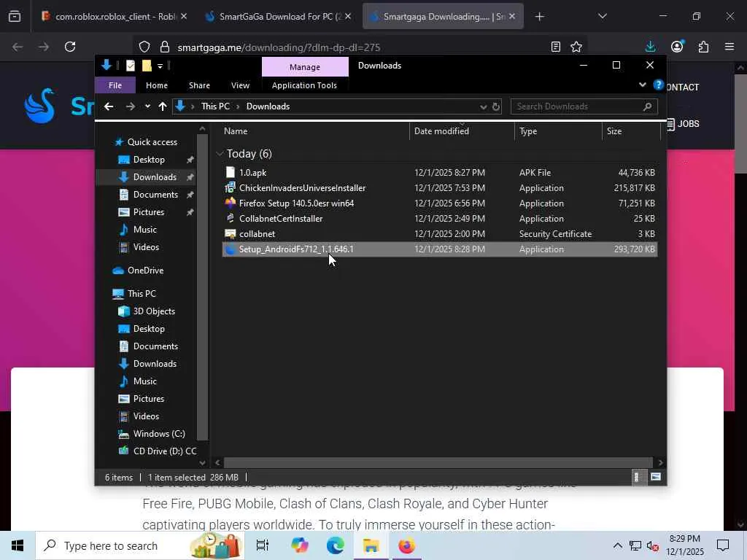
Task: Open Firefox downloads arrow icon in toolbar
Action: (650, 47)
